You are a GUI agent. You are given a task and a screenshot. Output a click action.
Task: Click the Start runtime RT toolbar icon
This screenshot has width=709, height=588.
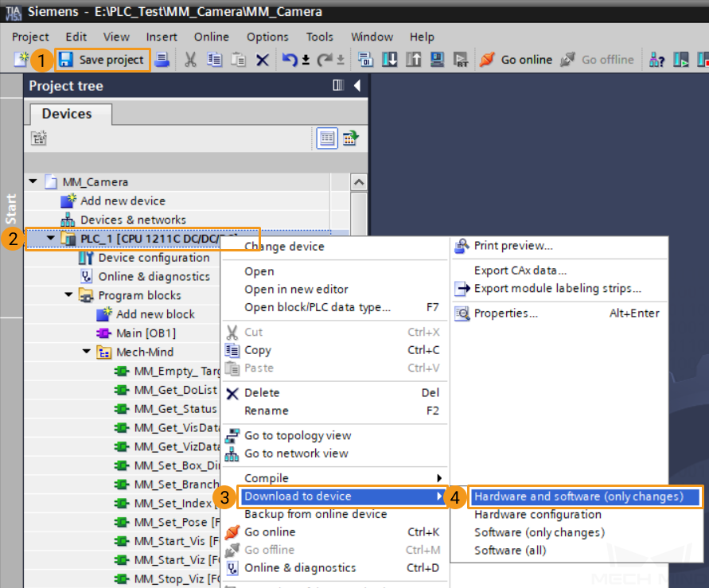(460, 60)
